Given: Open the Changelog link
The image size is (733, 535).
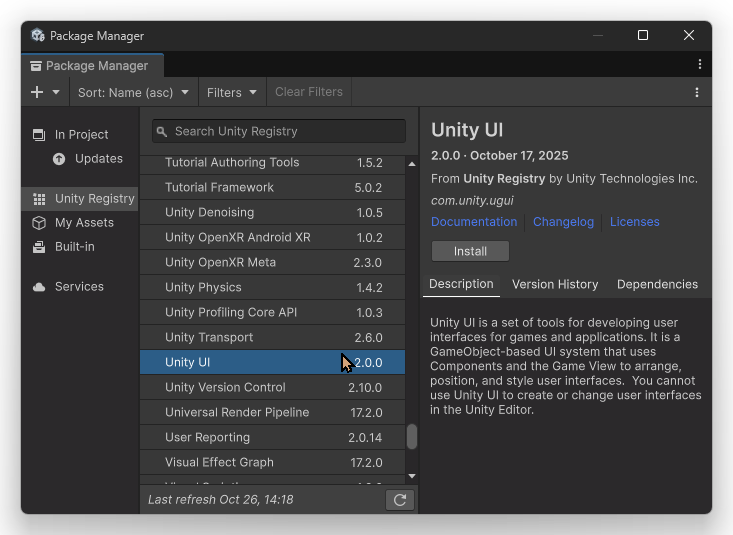Looking at the screenshot, I should pyautogui.click(x=563, y=222).
